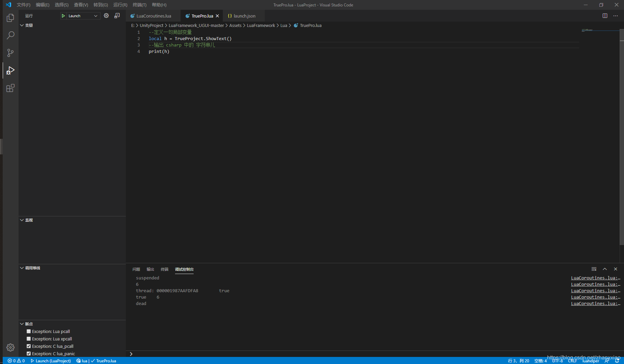624x364 pixels.
Task: Click errors and warnings status indicator
Action: click(16, 361)
